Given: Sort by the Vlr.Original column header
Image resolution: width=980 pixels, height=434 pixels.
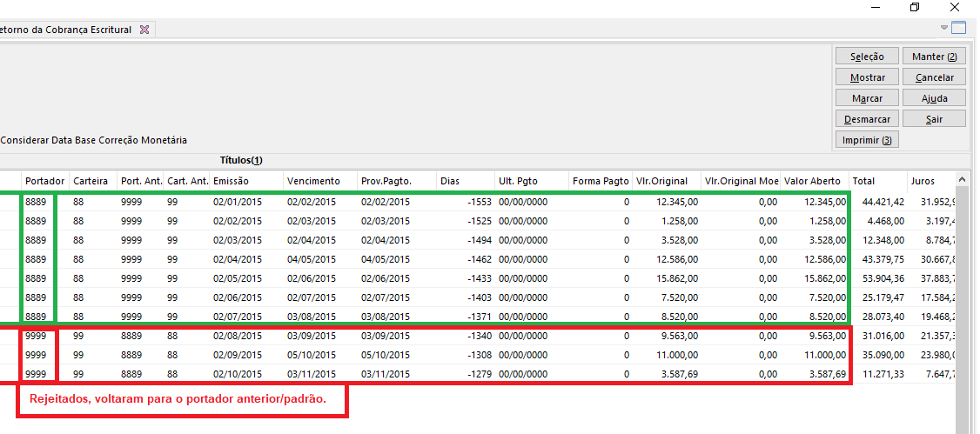Looking at the screenshot, I should tap(667, 181).
